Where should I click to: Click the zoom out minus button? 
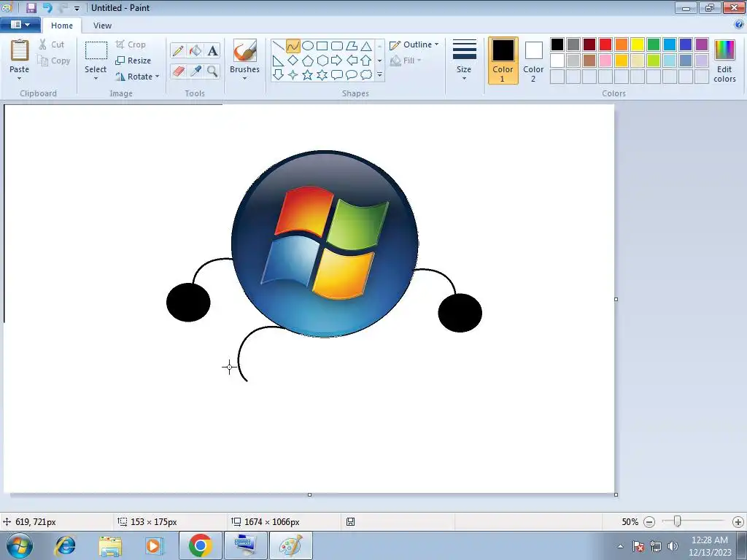pyautogui.click(x=649, y=522)
